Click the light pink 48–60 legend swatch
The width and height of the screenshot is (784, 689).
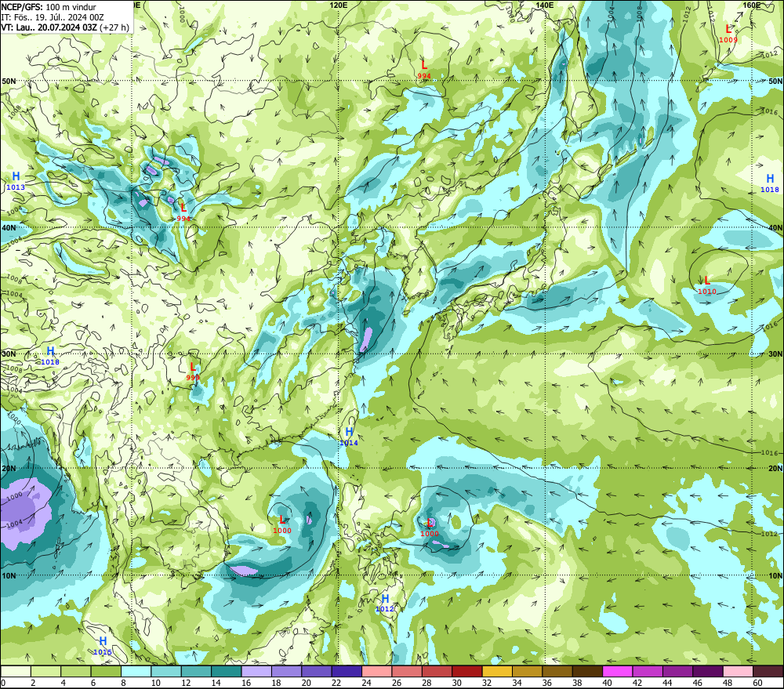point(738,671)
